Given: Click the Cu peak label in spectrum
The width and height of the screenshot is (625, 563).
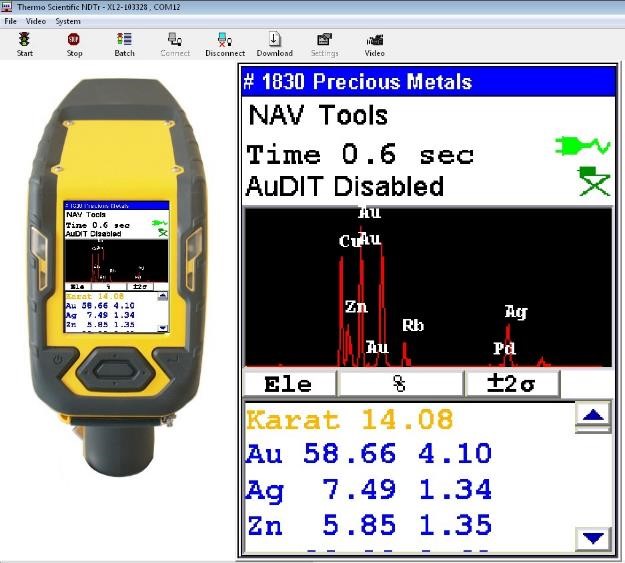Looking at the screenshot, I should (350, 241).
